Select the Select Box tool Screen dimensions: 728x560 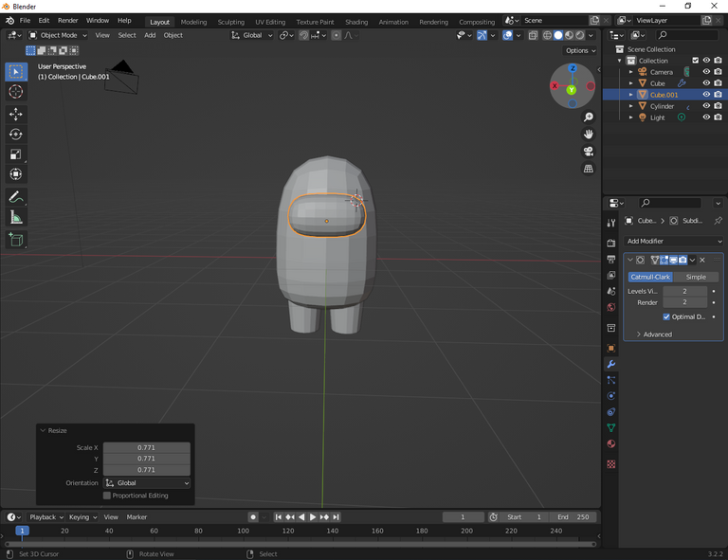click(16, 71)
